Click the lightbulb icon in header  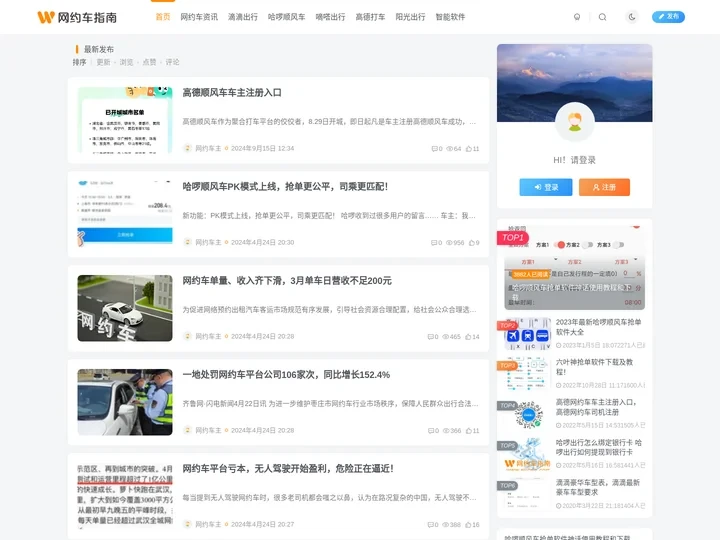point(577,17)
